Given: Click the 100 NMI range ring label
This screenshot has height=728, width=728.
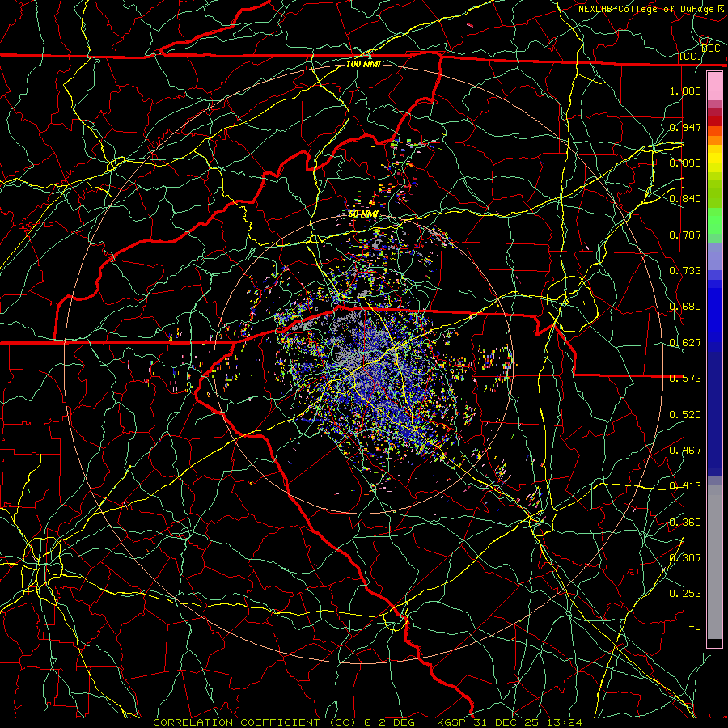Looking at the screenshot, I should pyautogui.click(x=363, y=64).
